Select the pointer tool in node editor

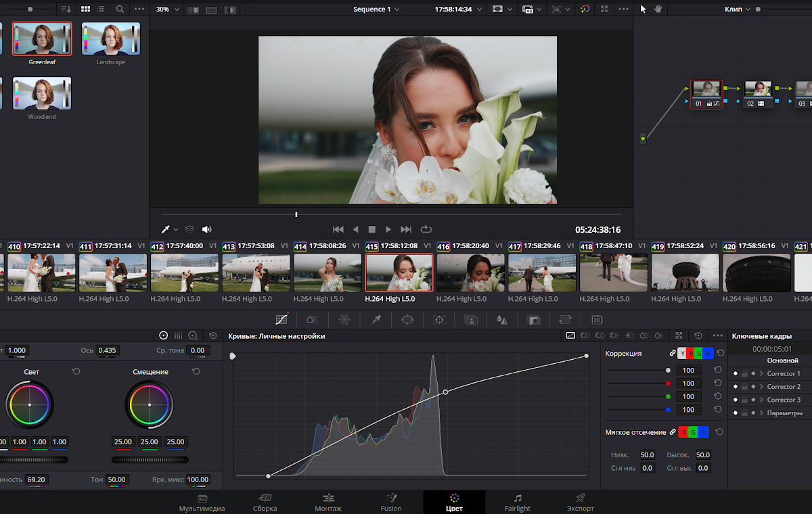[x=644, y=9]
